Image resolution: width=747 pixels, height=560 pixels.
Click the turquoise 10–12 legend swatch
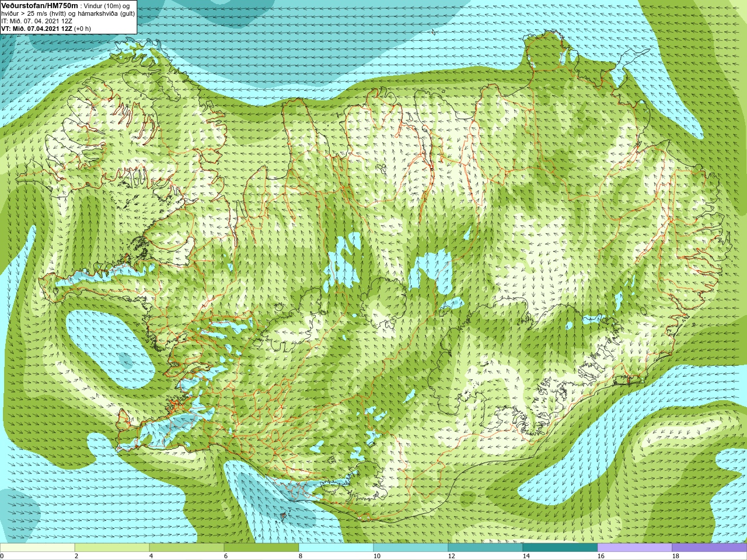[x=411, y=548]
